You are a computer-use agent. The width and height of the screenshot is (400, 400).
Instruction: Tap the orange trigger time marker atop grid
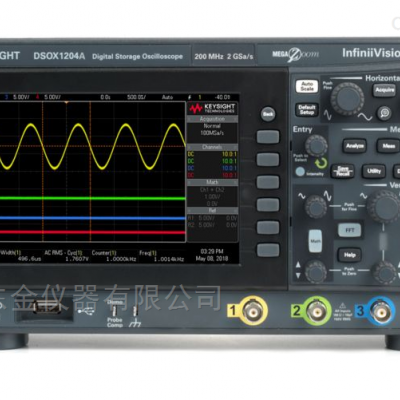click(67, 103)
